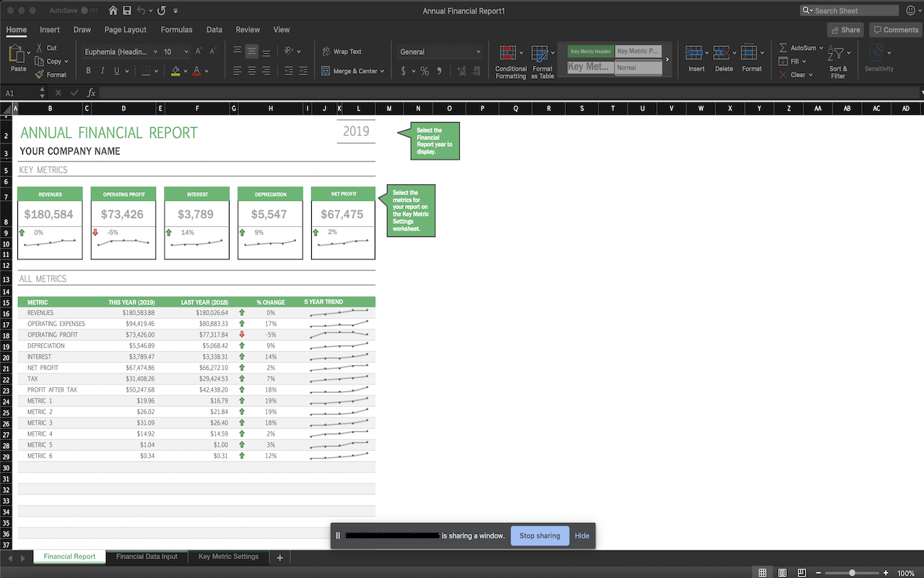Switch to Formulas tab
The image size is (924, 578).
[x=176, y=30]
